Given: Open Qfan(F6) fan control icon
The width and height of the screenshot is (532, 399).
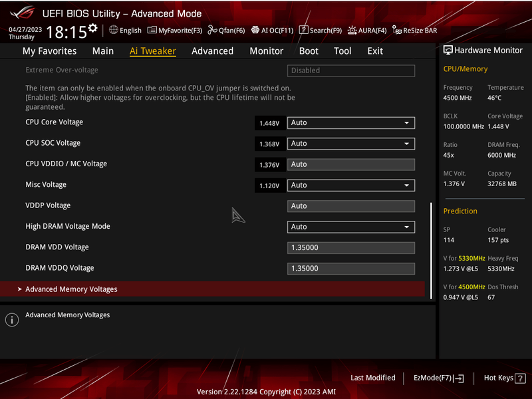Looking at the screenshot, I should click(x=212, y=30).
